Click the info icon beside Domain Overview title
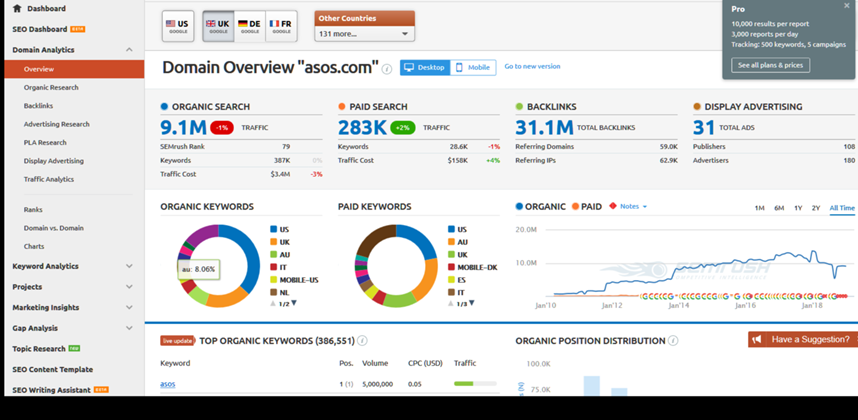This screenshot has width=858, height=420. pos(387,69)
